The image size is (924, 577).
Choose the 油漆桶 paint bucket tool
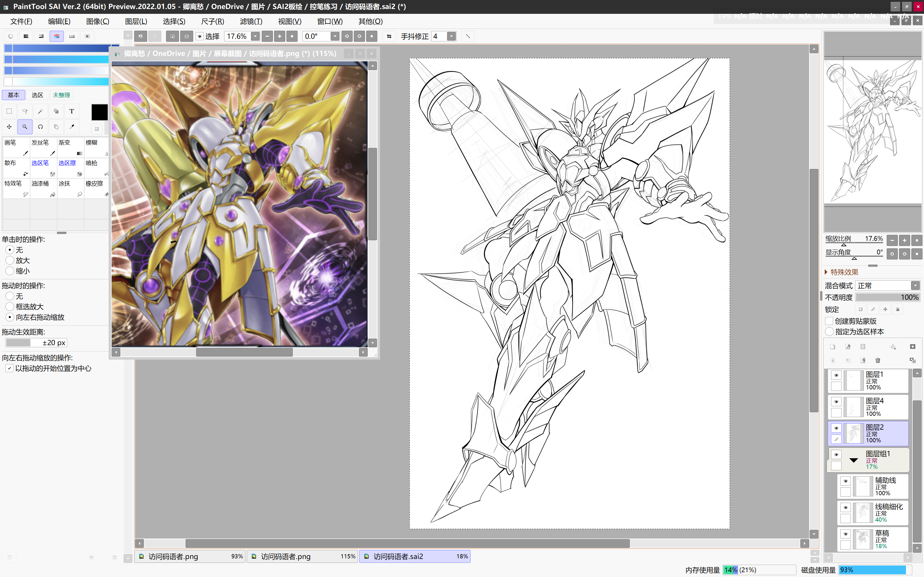43,188
